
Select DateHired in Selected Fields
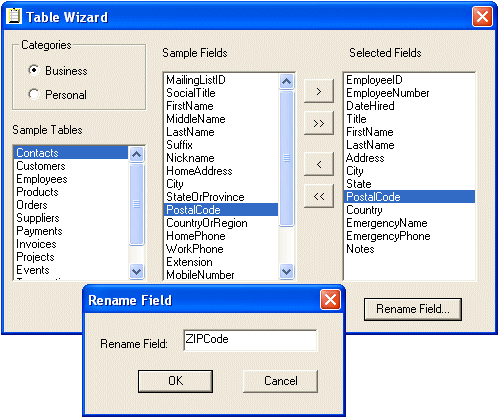tap(410, 106)
